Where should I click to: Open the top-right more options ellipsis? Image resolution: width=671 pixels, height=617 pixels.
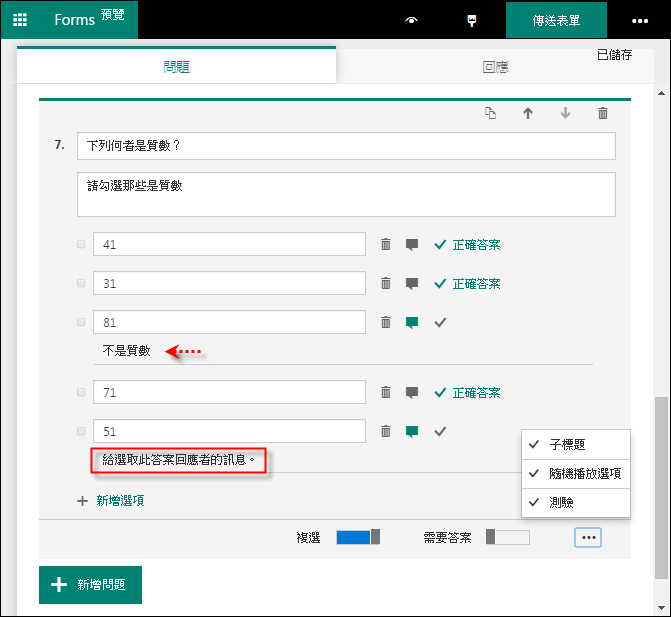coord(640,21)
